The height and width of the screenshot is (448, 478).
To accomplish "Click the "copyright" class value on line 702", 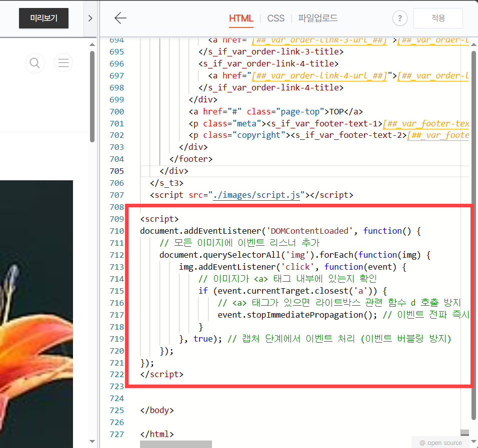I will click(x=259, y=135).
